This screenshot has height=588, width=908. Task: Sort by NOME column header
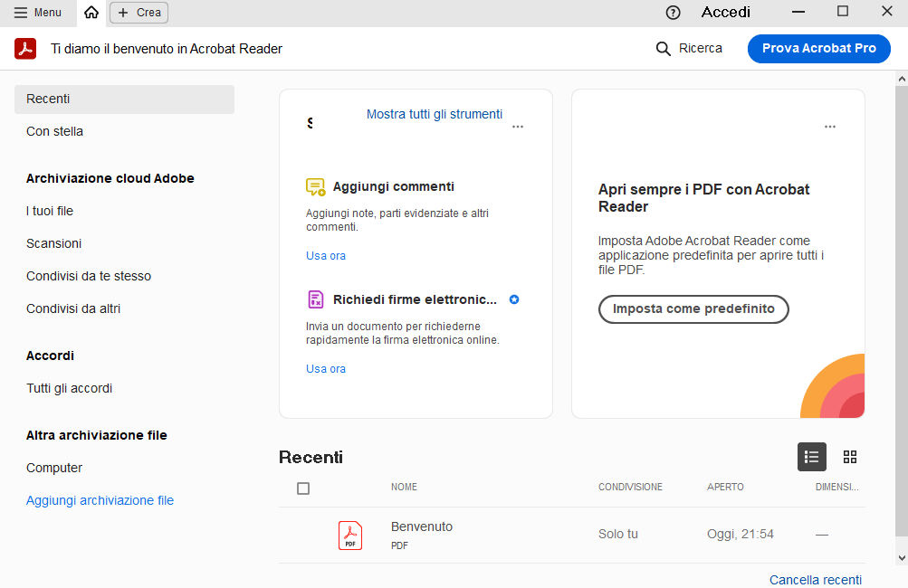pyautogui.click(x=404, y=487)
